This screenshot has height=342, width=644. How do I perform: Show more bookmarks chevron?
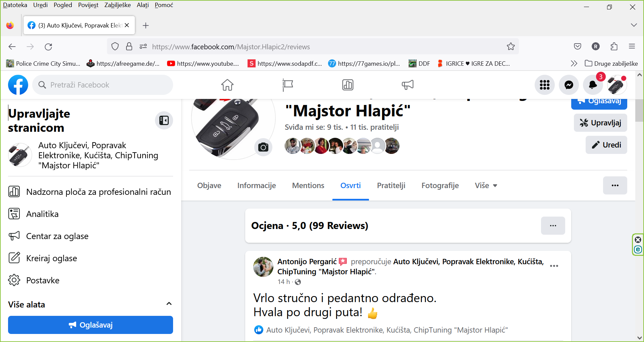574,63
